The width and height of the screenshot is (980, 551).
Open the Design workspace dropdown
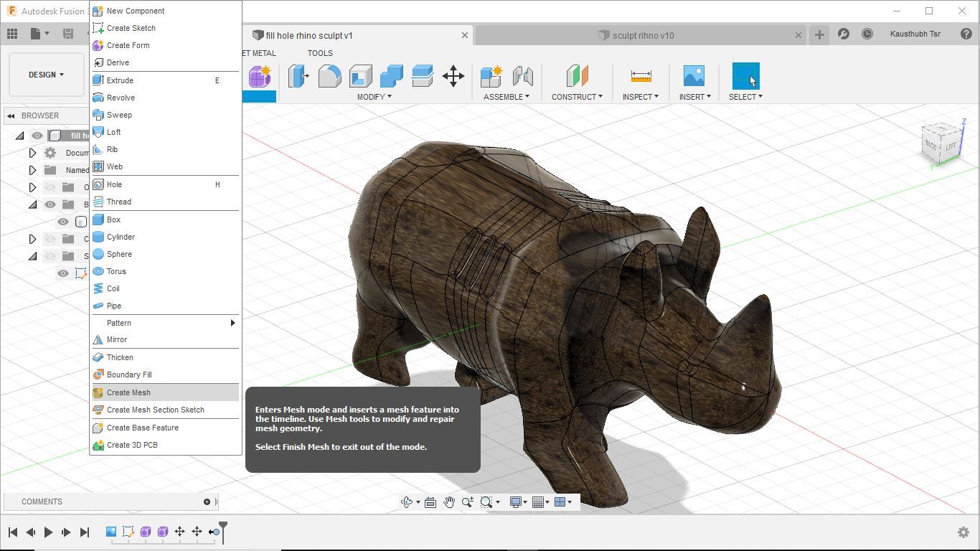(47, 75)
